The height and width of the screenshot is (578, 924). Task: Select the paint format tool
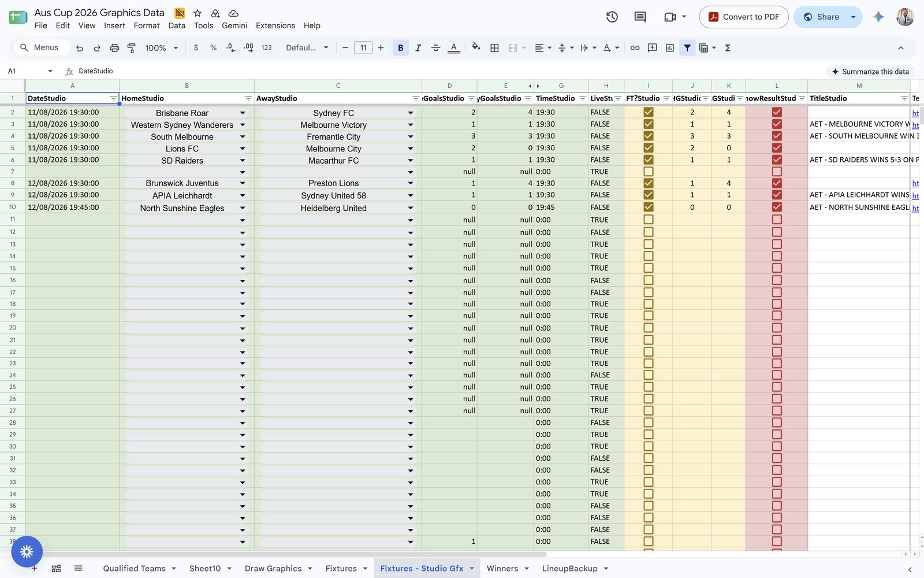pyautogui.click(x=132, y=48)
